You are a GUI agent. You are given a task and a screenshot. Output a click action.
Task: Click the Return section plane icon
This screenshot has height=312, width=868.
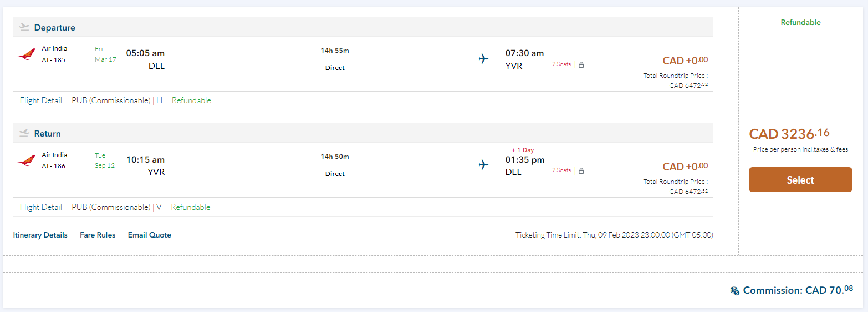point(24,133)
